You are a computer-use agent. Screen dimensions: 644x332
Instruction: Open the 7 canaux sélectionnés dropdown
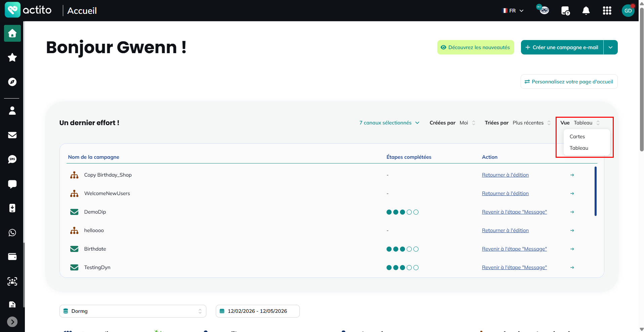pyautogui.click(x=390, y=123)
